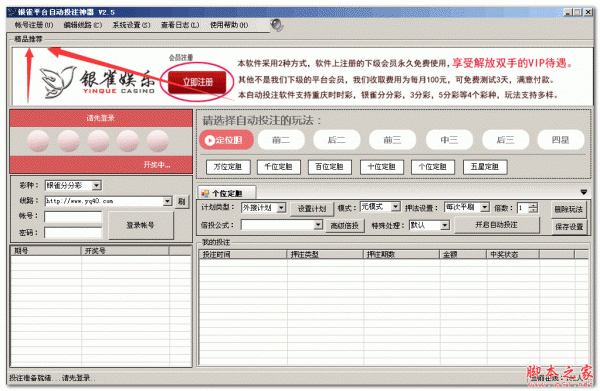600x391 pixels.
Task: Click the 刷 refresh button
Action: [x=182, y=201]
